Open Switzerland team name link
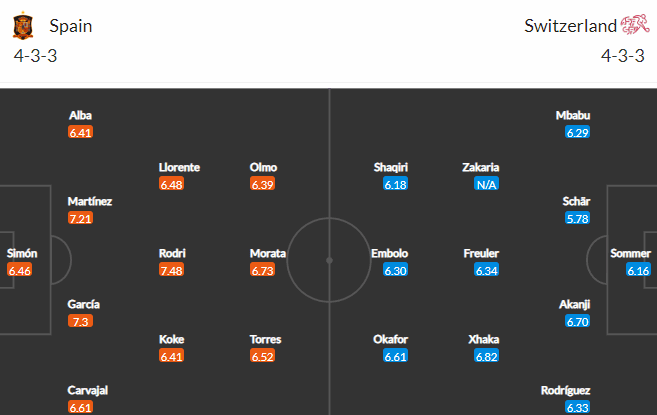The image size is (657, 415). click(570, 27)
